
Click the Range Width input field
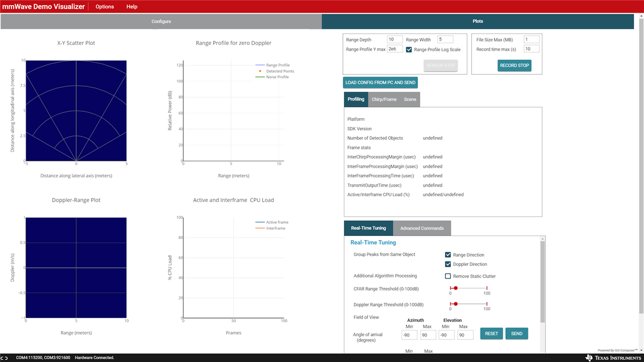click(x=445, y=40)
